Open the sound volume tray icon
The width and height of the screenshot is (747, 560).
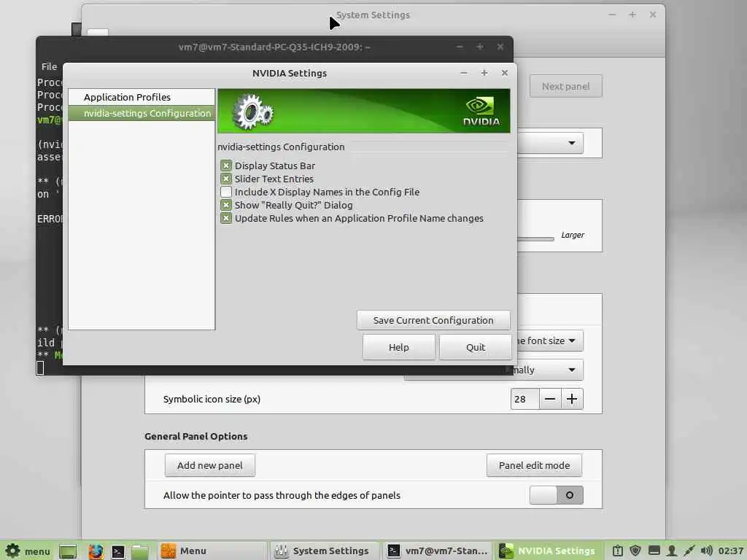click(706, 551)
